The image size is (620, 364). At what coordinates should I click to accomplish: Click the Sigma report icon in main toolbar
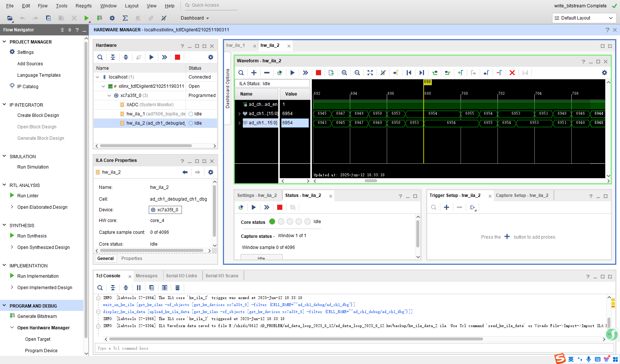pos(125,18)
